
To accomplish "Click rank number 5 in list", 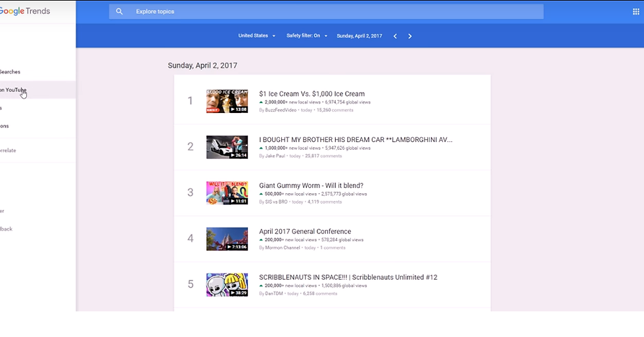I will (x=191, y=284).
